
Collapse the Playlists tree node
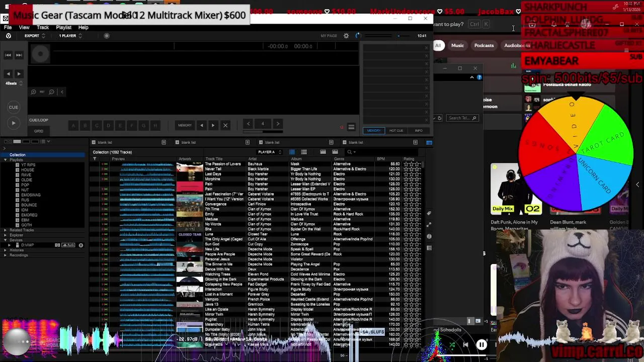click(x=5, y=160)
